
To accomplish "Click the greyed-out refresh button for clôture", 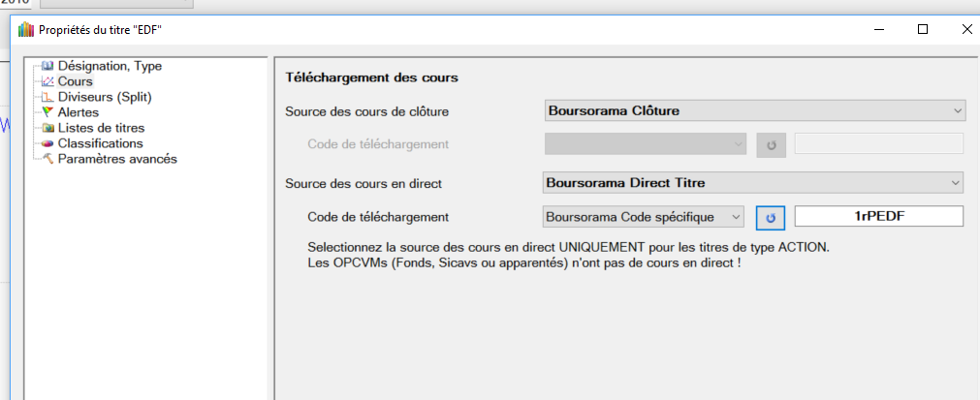I will pyautogui.click(x=771, y=145).
